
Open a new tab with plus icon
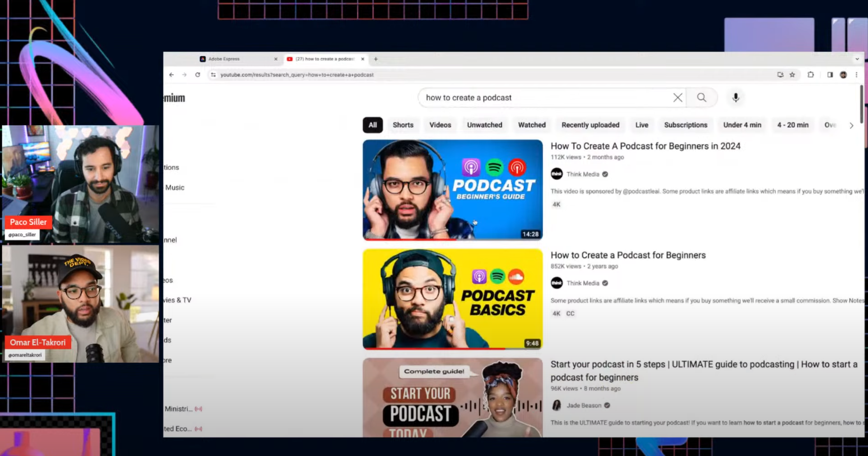point(376,59)
